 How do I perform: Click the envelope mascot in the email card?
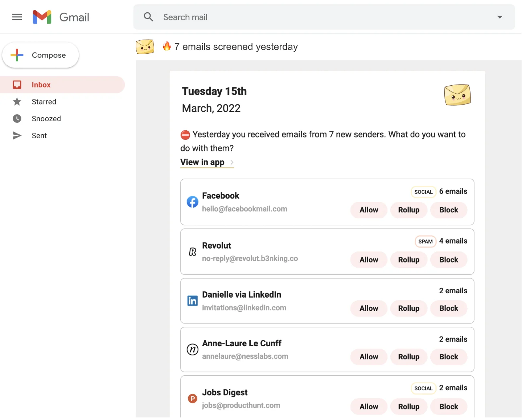tap(457, 95)
